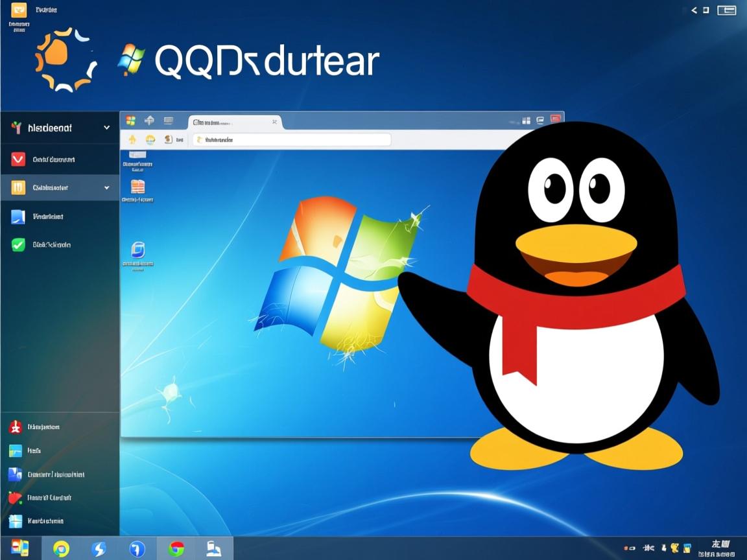Open the blue folder item in sidebar
747x560 pixels.
pos(18,216)
